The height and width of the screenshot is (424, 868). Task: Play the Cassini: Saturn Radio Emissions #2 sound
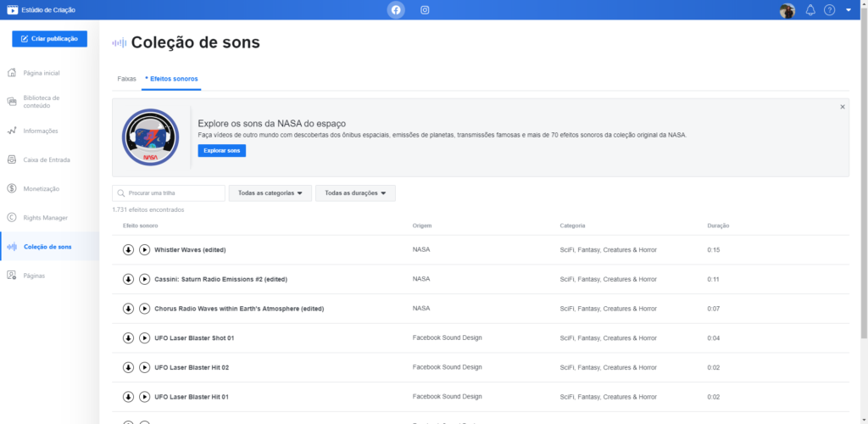[144, 279]
